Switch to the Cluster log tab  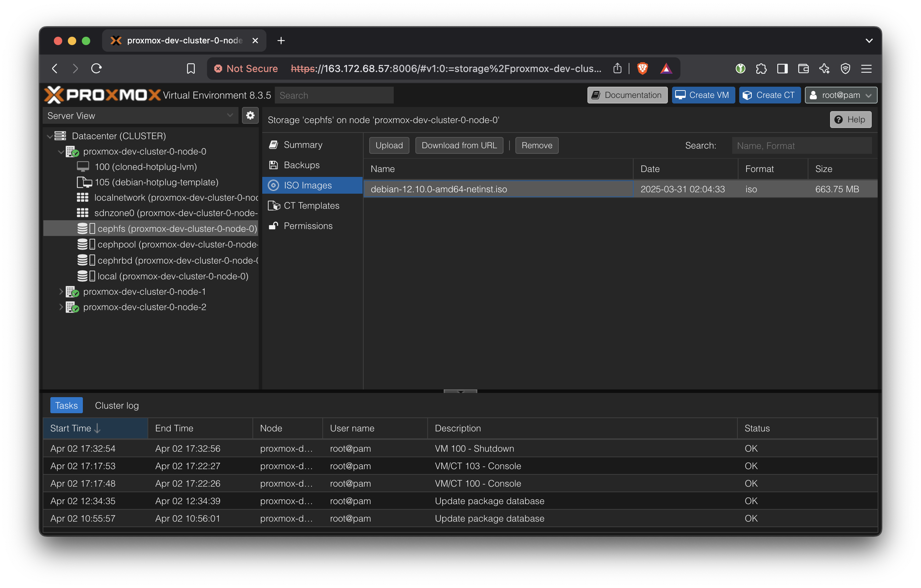pyautogui.click(x=117, y=406)
